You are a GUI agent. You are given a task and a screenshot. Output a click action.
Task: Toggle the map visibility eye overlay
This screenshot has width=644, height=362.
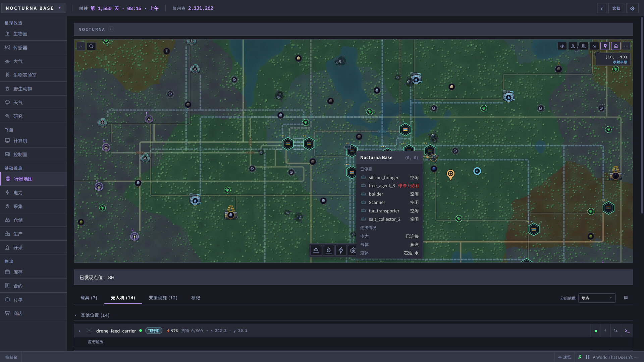[x=562, y=46]
